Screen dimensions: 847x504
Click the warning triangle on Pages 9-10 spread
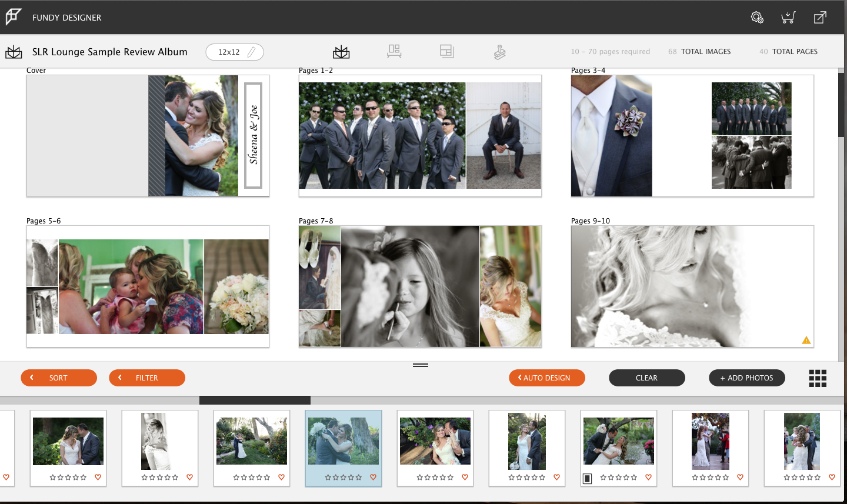point(806,339)
